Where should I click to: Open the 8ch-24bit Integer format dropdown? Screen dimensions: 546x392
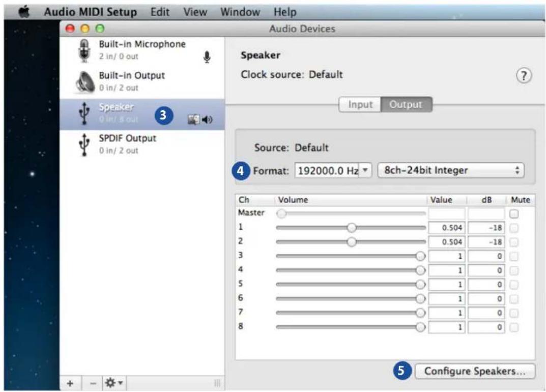tap(451, 171)
